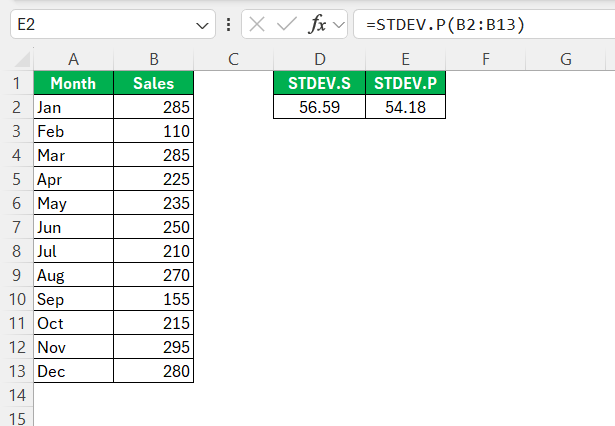Select column C header
The height and width of the screenshot is (426, 615).
click(x=233, y=59)
